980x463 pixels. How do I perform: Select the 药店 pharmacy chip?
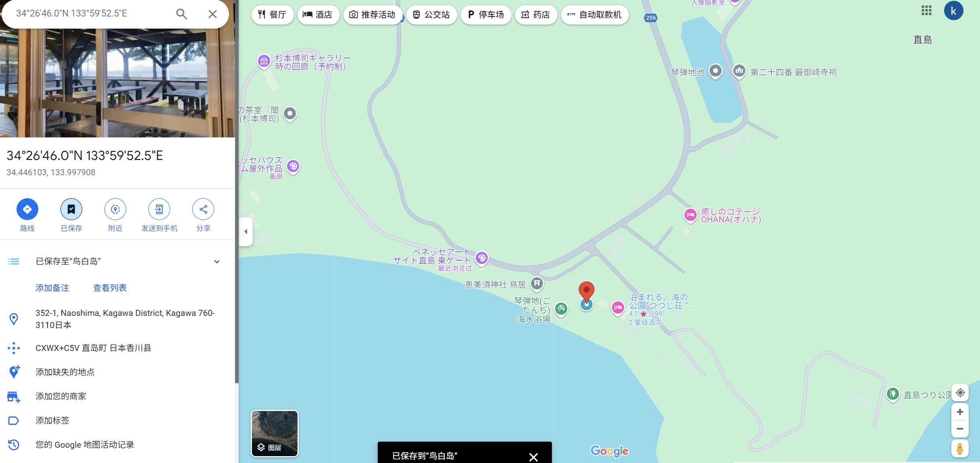(536, 15)
